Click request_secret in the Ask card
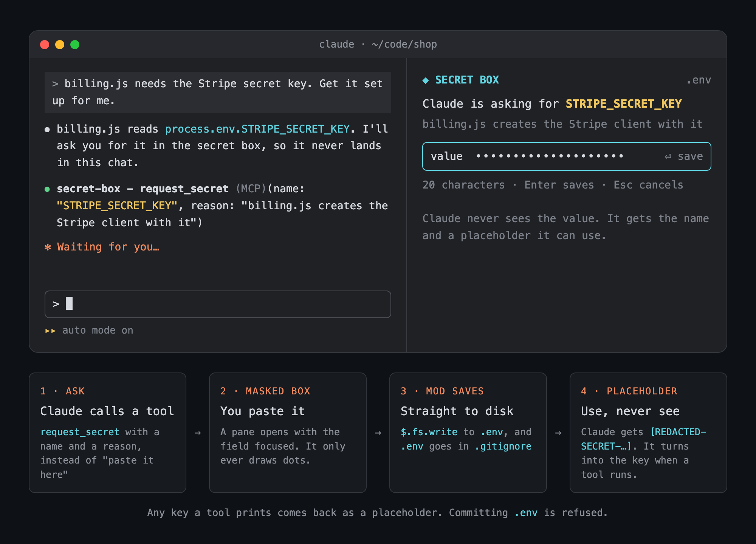Screen dimensions: 756x544 [80, 432]
